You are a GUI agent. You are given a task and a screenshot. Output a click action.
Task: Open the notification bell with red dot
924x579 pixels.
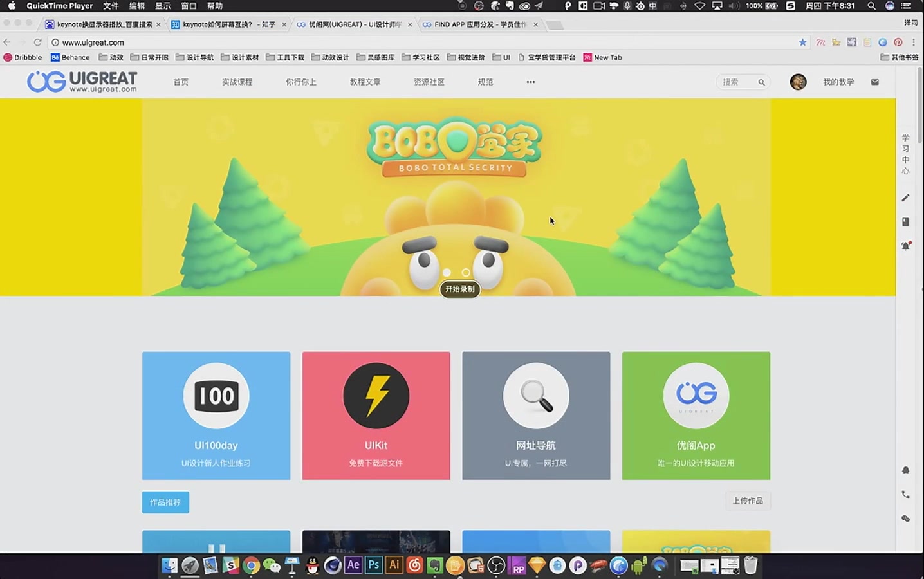coord(906,246)
